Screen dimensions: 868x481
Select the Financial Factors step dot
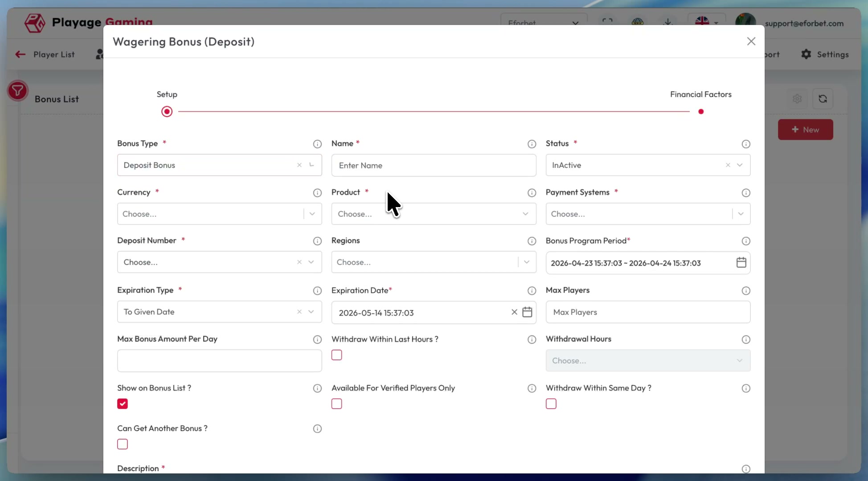point(701,111)
